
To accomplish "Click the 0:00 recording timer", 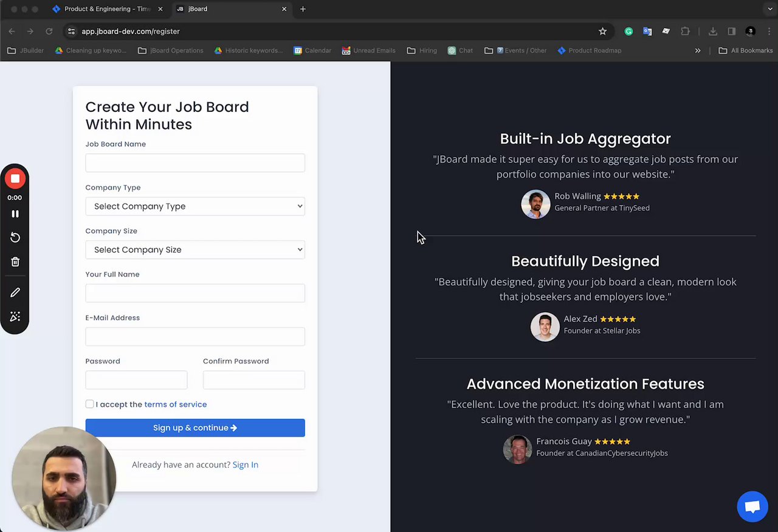I will (15, 198).
